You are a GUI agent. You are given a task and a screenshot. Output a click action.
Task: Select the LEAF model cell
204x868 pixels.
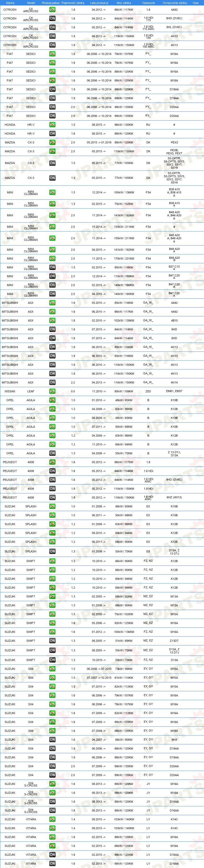click(31, 391)
